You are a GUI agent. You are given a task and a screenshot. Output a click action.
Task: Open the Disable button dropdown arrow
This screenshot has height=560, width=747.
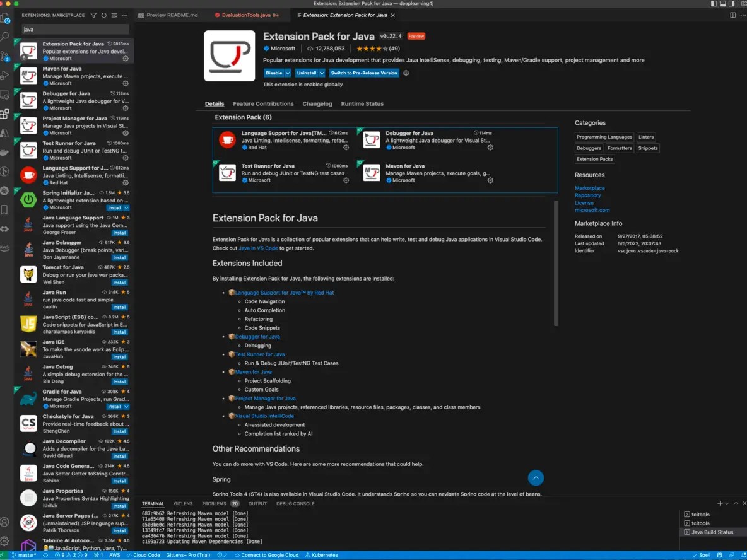[x=288, y=73]
